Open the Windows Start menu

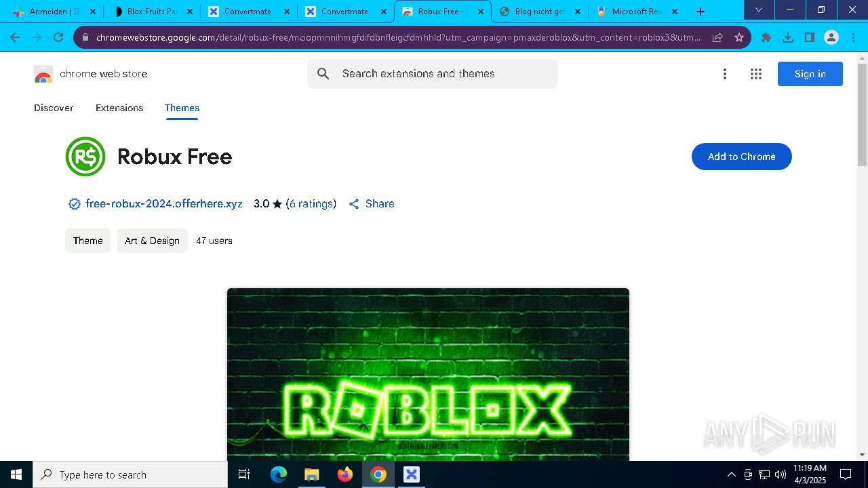point(16,474)
